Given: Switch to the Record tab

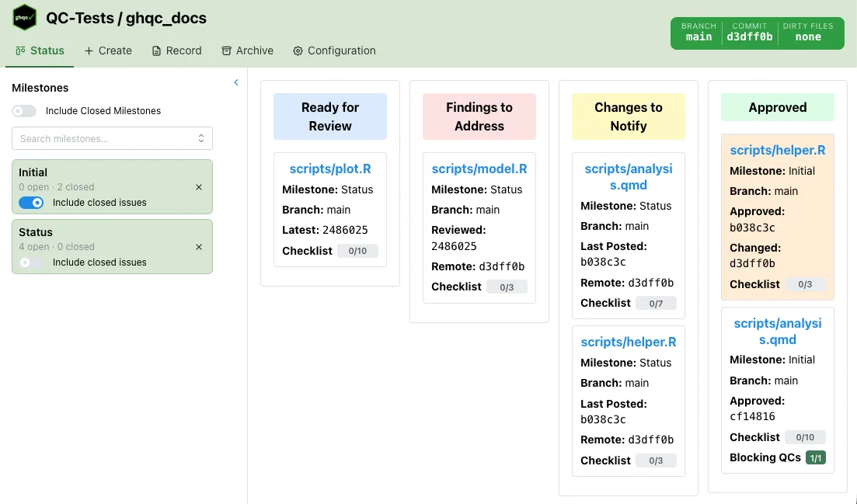Looking at the screenshot, I should (x=176, y=50).
